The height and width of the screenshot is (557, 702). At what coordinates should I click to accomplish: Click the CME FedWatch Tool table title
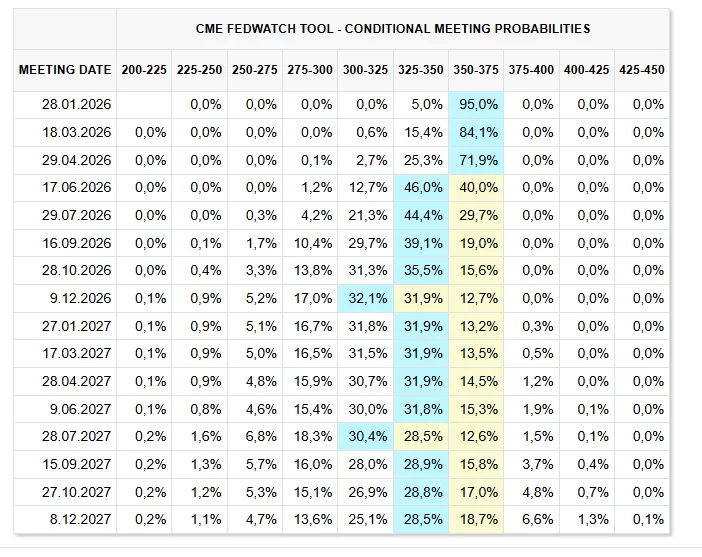393,29
